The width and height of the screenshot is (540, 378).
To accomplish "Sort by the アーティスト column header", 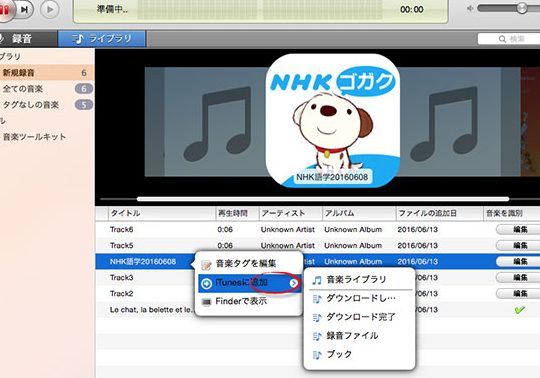I will [290, 213].
